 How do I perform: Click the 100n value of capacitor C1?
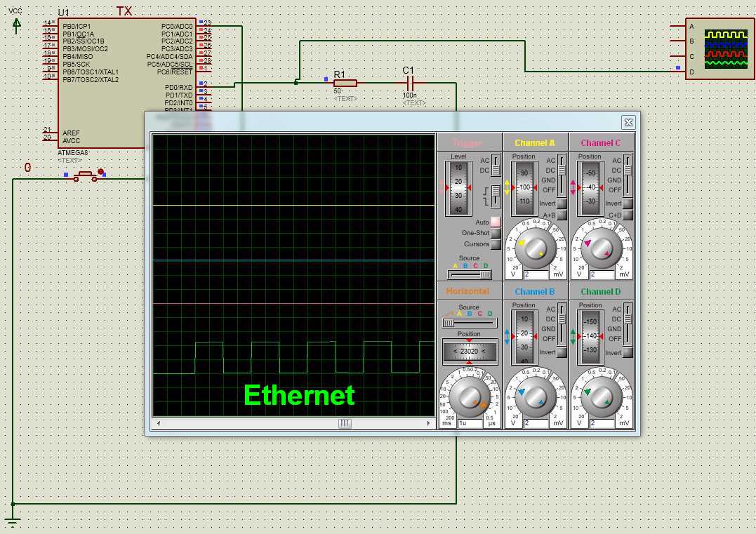tap(409, 95)
